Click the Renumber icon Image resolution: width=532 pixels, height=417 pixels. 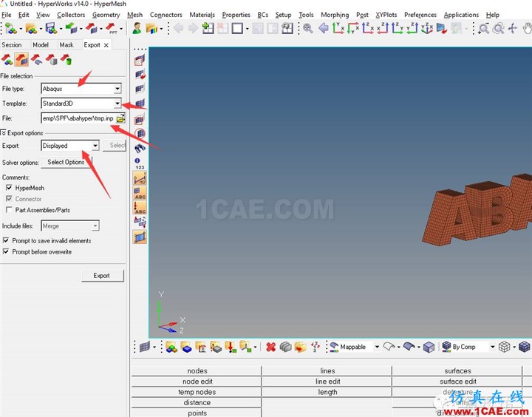click(316, 347)
